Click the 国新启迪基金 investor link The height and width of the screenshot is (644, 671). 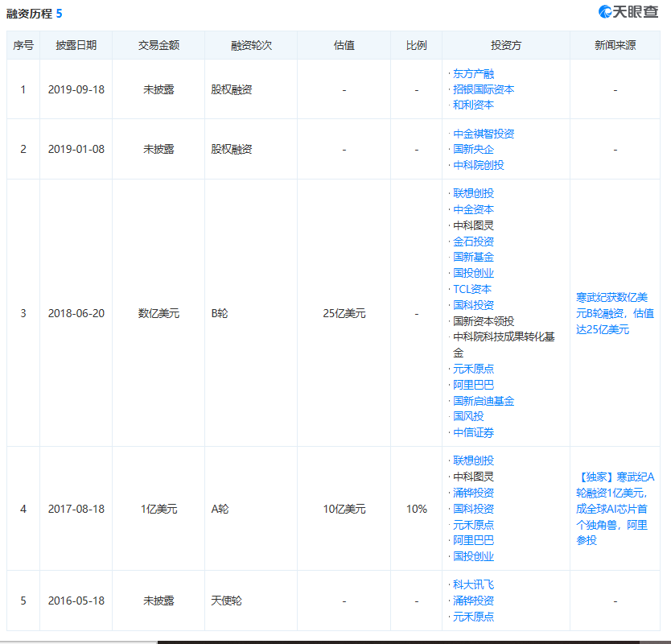tap(484, 401)
